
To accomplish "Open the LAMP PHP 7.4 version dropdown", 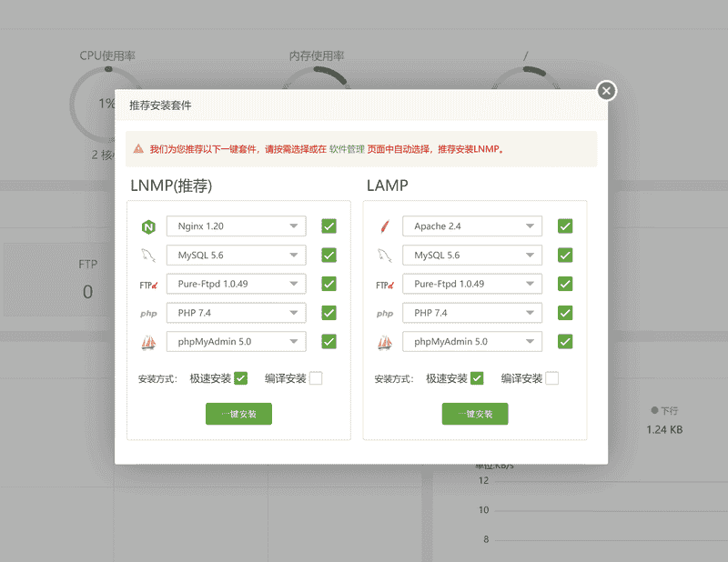I will coord(472,313).
